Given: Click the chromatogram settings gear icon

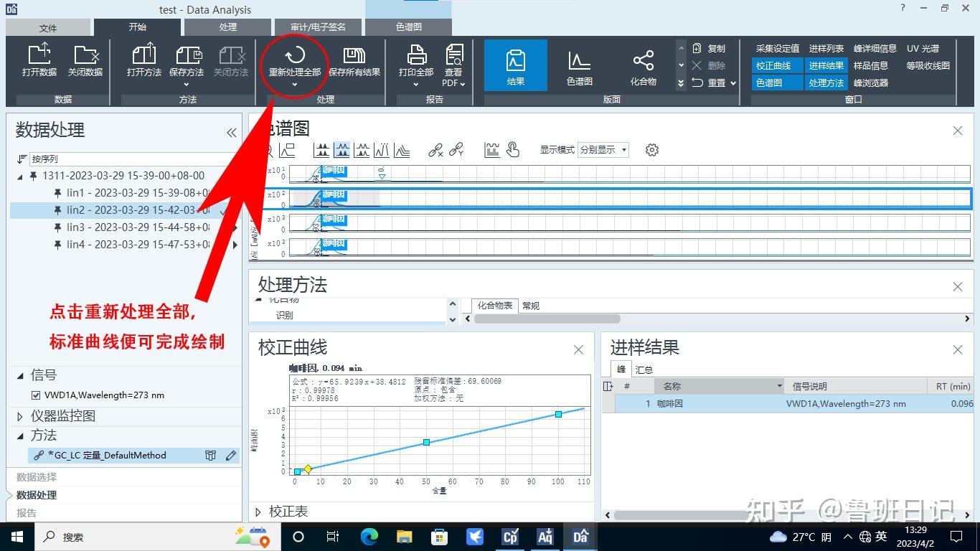Looking at the screenshot, I should [x=651, y=150].
